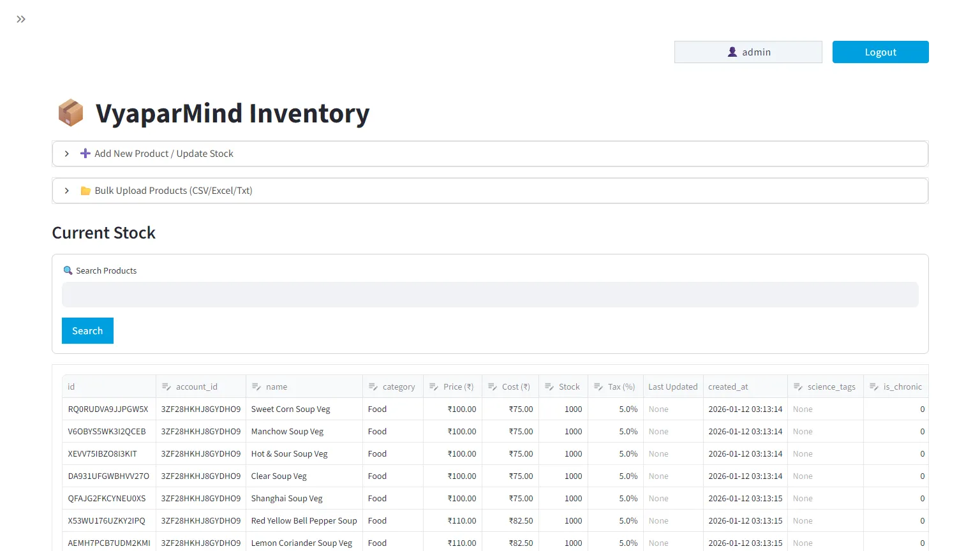Click the package box emoji icon
The image size is (980, 551).
coord(71,113)
